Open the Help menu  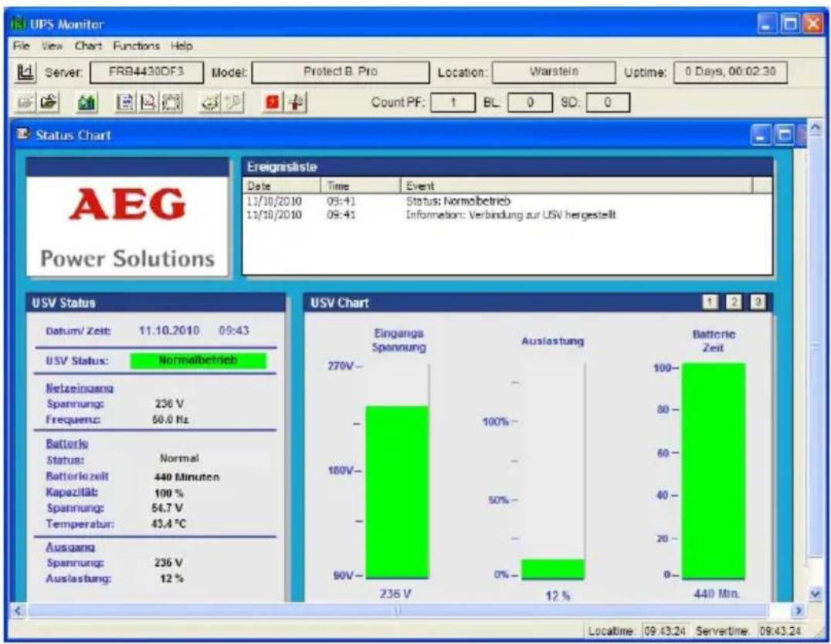(x=181, y=46)
